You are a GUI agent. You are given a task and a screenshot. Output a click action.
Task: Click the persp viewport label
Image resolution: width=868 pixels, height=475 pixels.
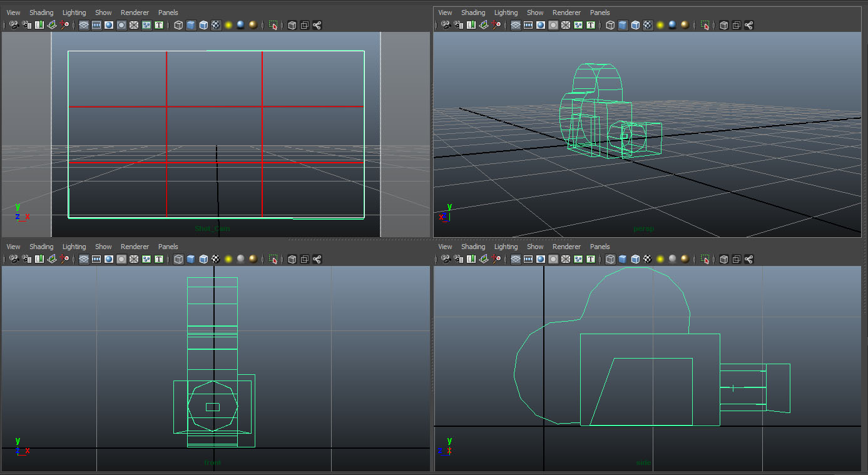click(643, 230)
